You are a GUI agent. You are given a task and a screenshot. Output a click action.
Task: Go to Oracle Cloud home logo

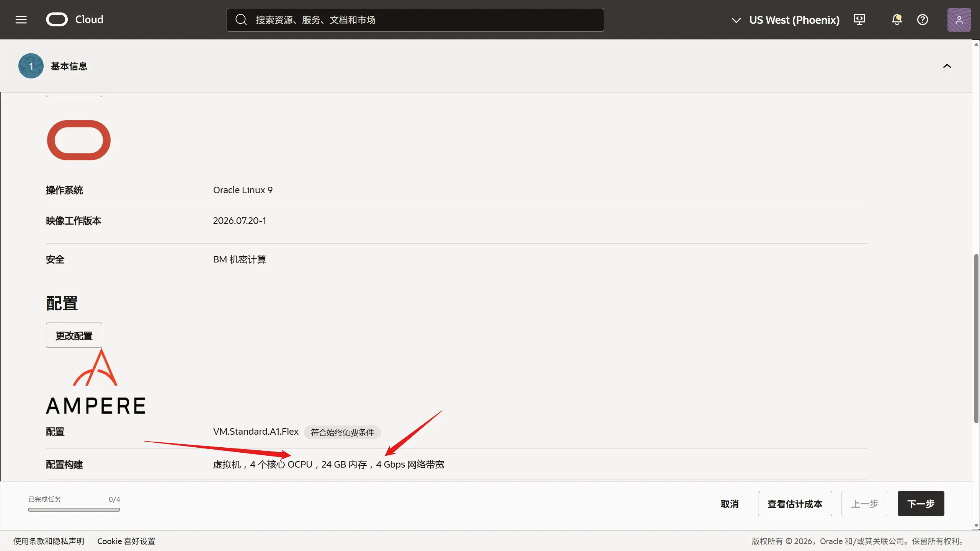coord(75,20)
